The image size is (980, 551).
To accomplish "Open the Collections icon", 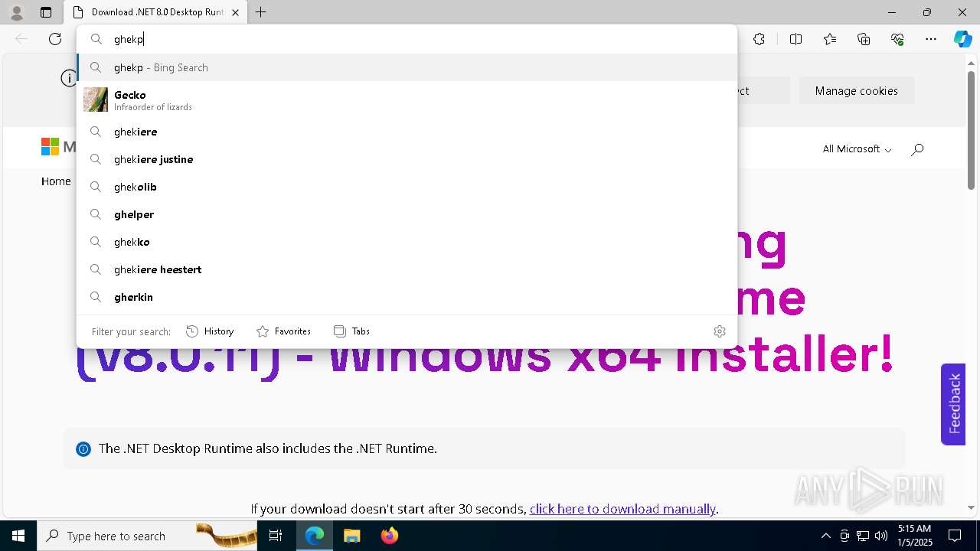I will click(x=864, y=39).
